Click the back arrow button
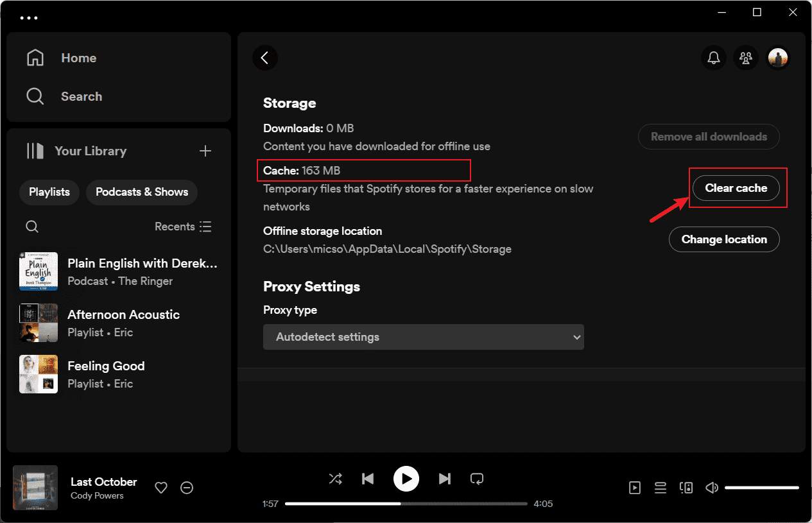This screenshot has height=523, width=812. point(265,58)
